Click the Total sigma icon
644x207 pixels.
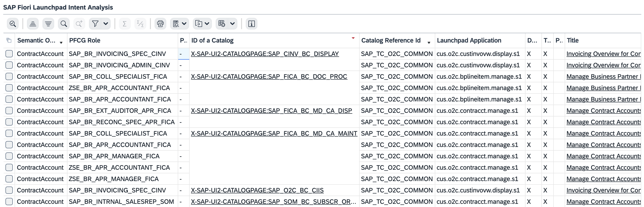(124, 24)
